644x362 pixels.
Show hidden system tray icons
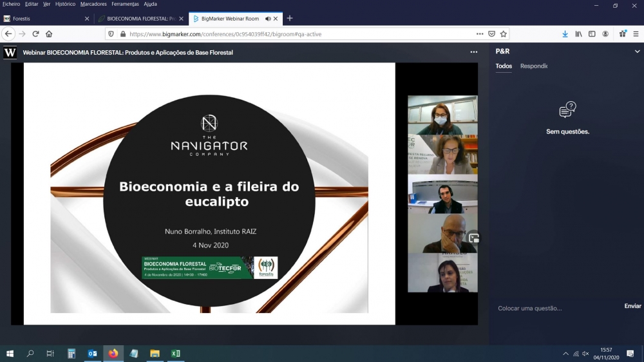(x=565, y=354)
